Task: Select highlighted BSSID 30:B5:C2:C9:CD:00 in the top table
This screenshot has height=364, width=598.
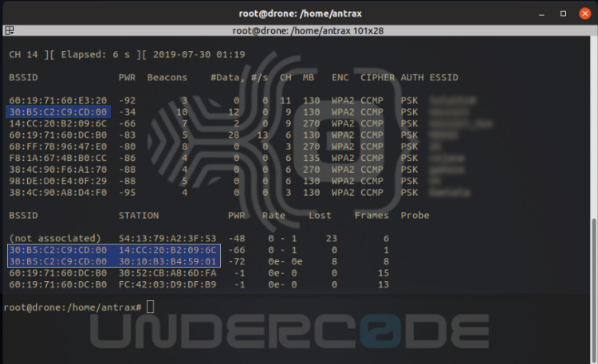Action: (58, 112)
